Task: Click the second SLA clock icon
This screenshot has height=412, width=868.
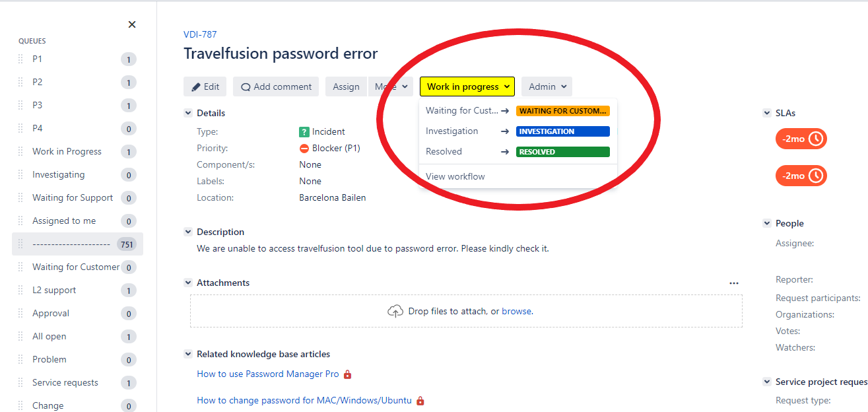Action: point(817,176)
